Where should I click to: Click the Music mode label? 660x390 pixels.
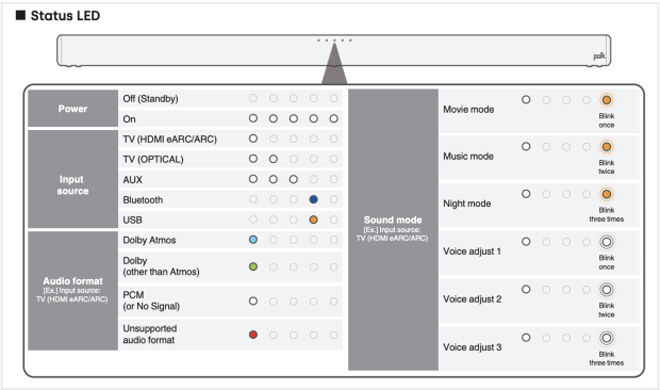click(x=468, y=156)
